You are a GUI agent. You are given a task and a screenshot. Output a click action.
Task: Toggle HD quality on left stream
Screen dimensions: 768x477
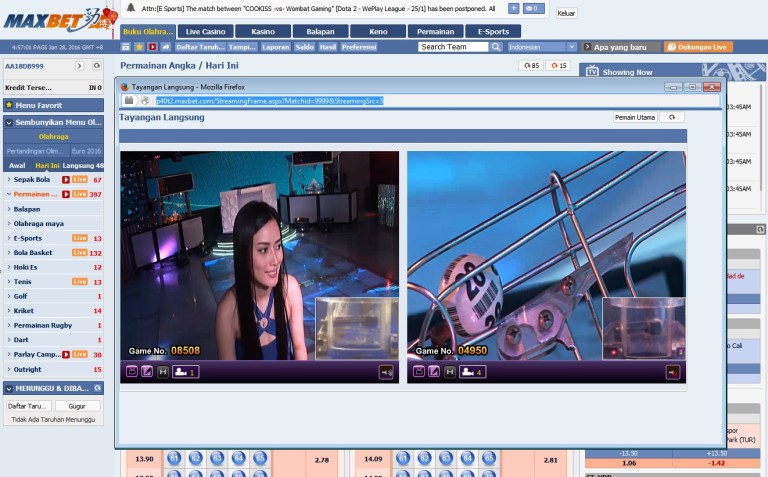coord(162,372)
